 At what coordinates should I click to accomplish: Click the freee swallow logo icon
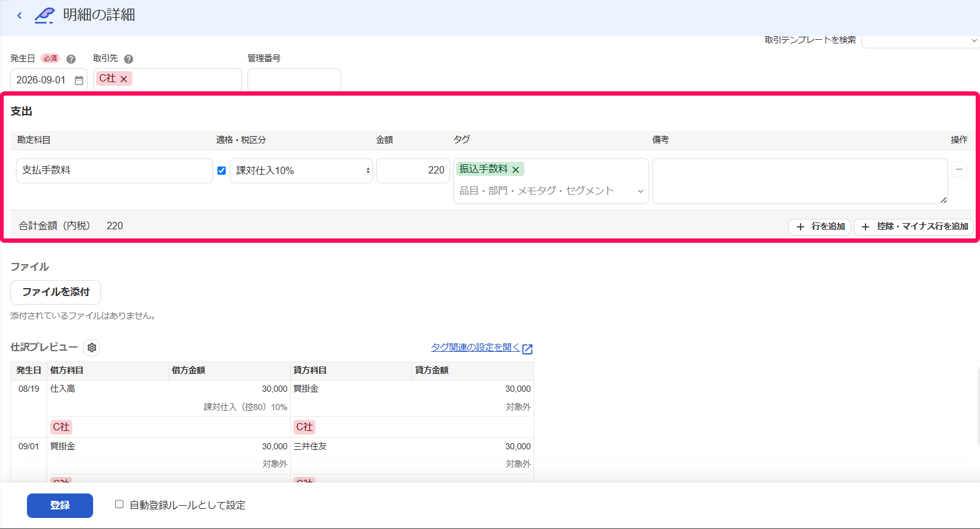coord(44,15)
